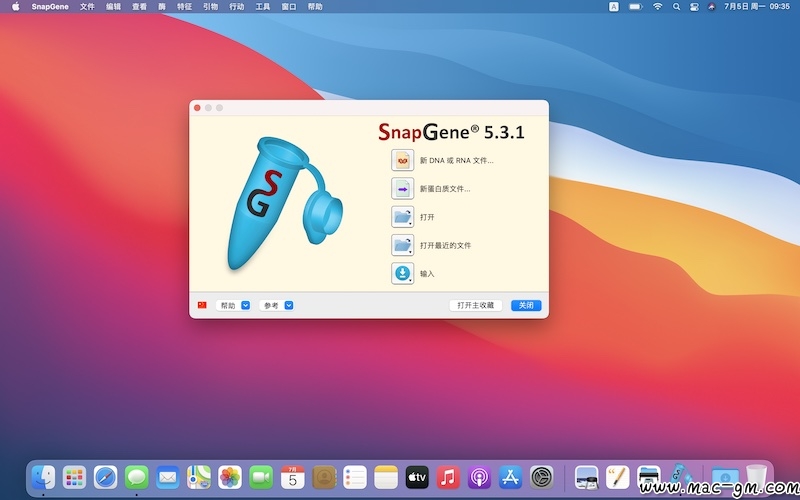800x500 pixels.
Task: Open the 酶 menu
Action: click(x=162, y=7)
